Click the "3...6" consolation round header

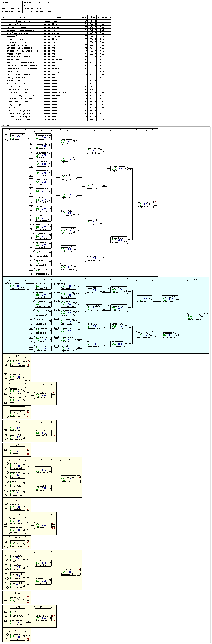(170, 279)
